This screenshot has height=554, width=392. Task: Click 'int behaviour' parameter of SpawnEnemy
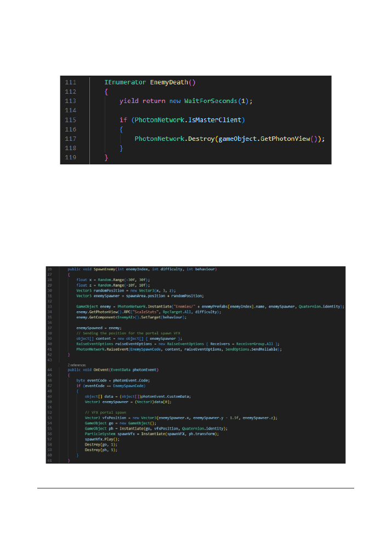[x=201, y=269]
